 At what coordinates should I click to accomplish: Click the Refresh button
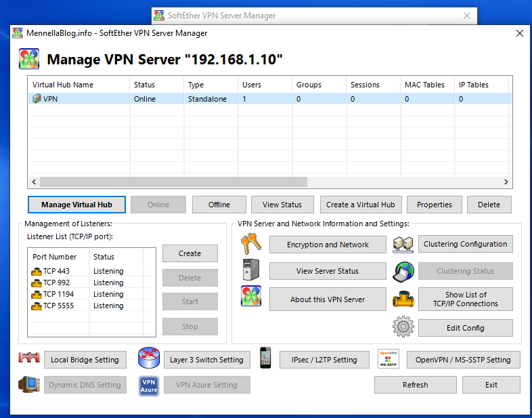(x=416, y=385)
